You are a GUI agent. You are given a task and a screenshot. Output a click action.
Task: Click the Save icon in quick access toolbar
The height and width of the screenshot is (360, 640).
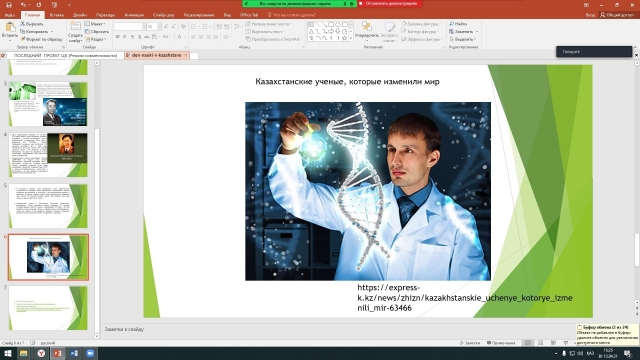pos(9,5)
